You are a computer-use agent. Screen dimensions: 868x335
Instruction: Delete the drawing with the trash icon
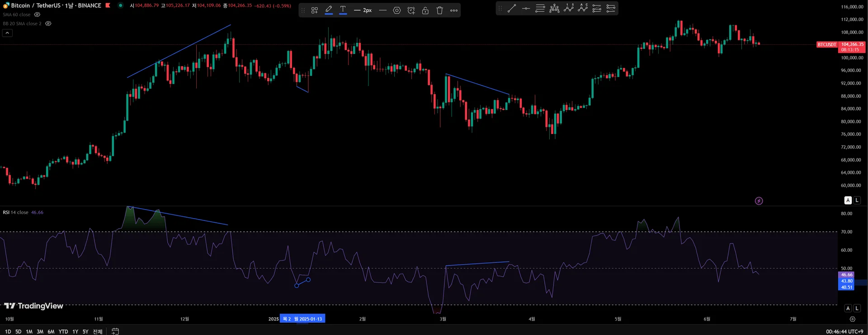(439, 10)
